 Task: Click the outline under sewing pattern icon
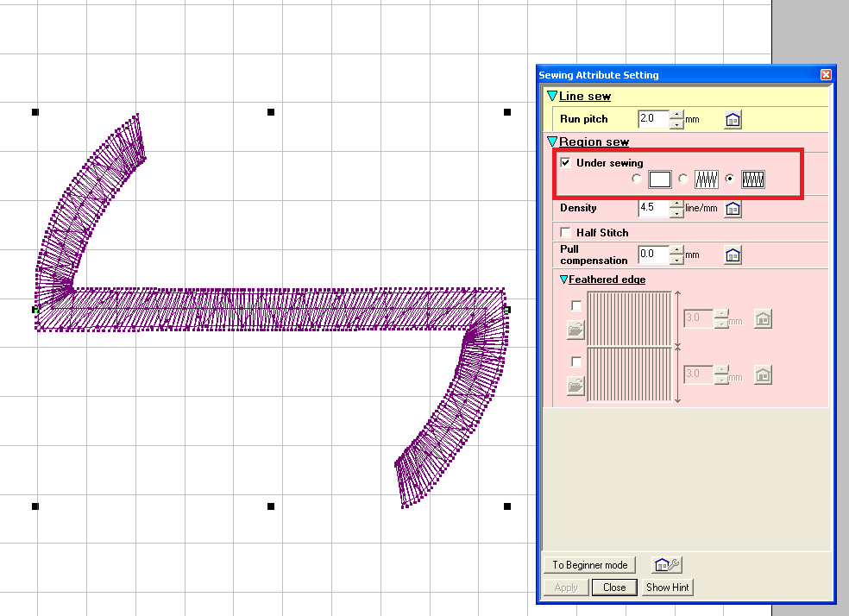660,179
